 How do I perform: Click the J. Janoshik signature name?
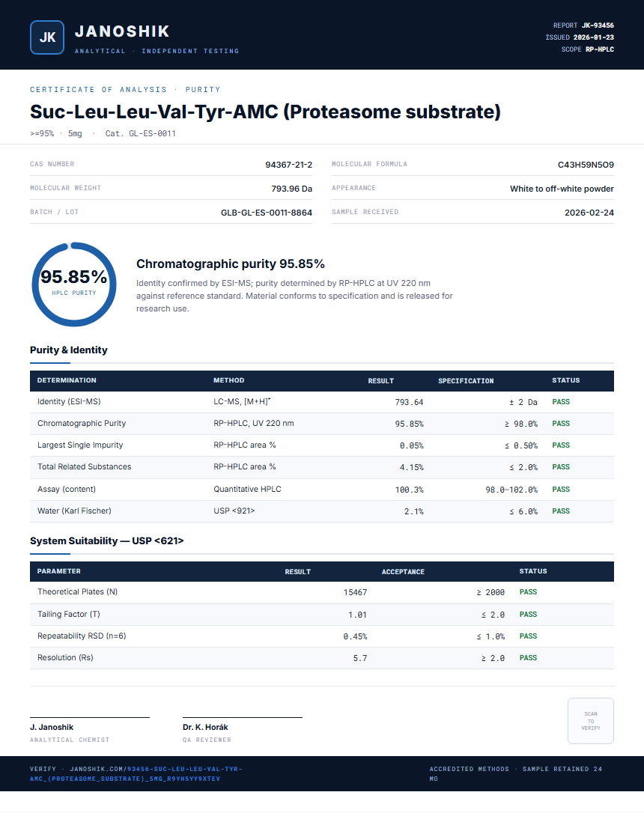[52, 728]
